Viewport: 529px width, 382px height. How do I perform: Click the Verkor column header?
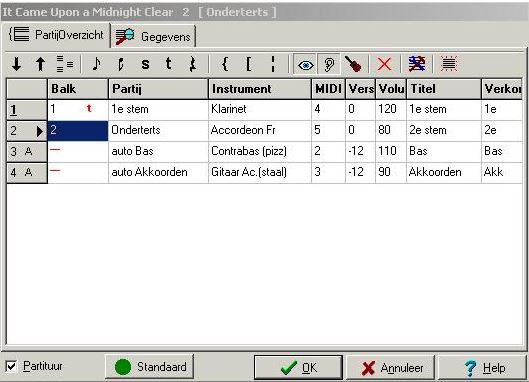tap(502, 89)
